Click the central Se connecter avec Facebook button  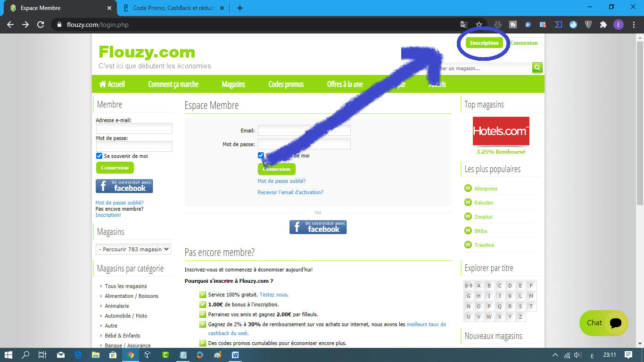(x=318, y=227)
